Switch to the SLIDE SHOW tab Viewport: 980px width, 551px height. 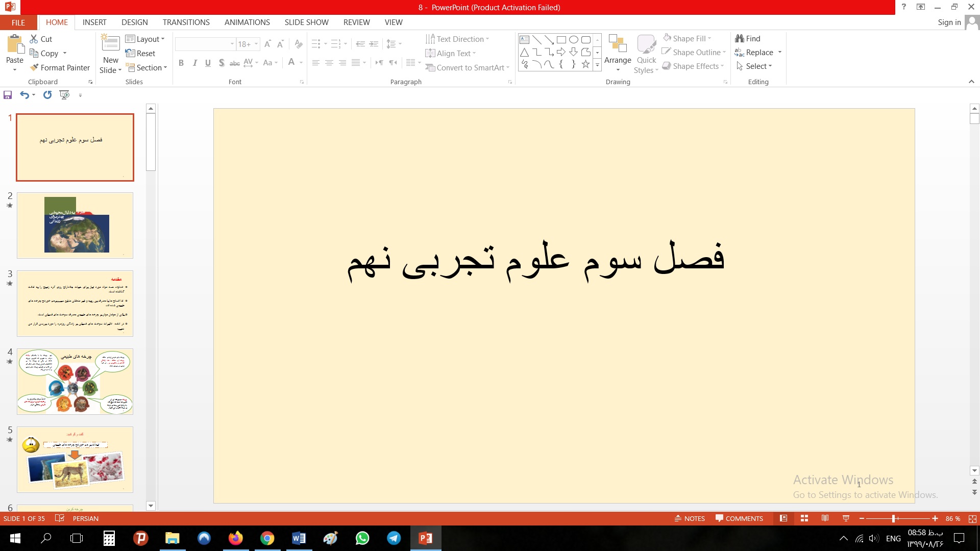306,22
